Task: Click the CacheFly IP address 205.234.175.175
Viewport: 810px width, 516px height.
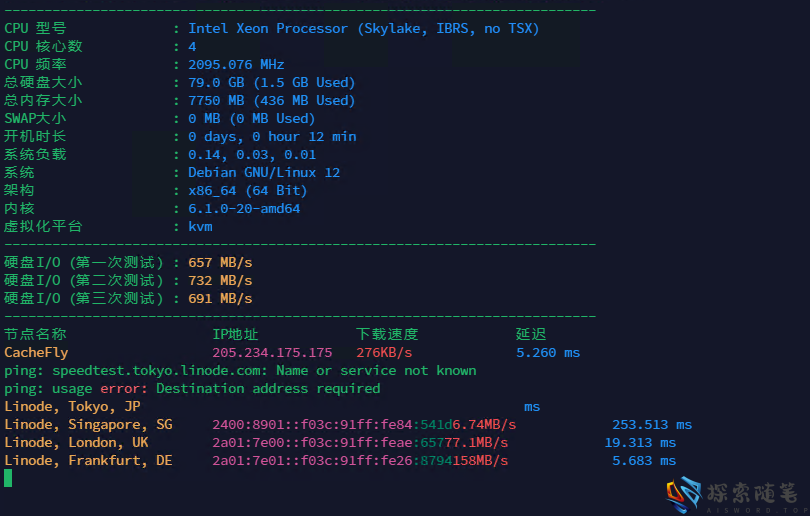Action: (272, 353)
